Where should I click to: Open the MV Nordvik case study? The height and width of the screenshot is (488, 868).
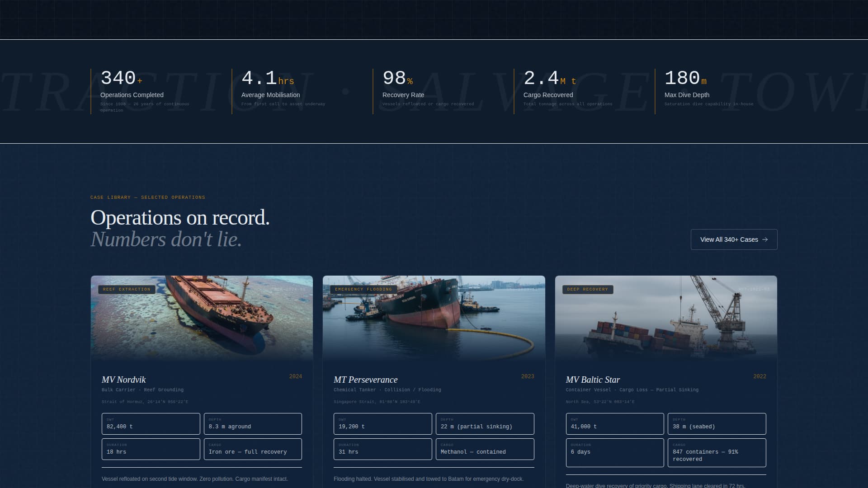tap(124, 380)
